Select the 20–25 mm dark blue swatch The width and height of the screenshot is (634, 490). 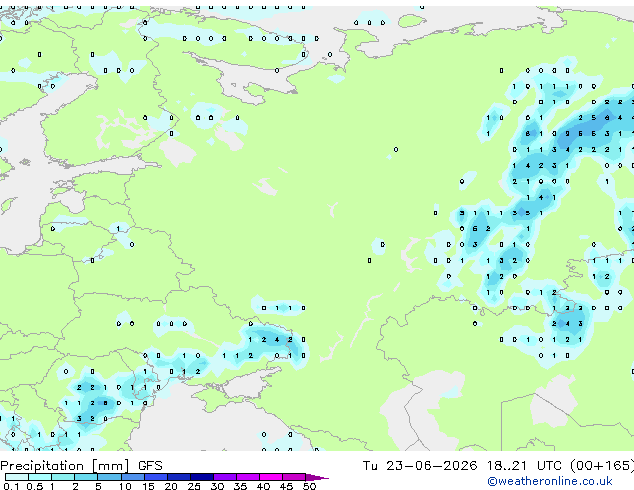click(x=179, y=477)
